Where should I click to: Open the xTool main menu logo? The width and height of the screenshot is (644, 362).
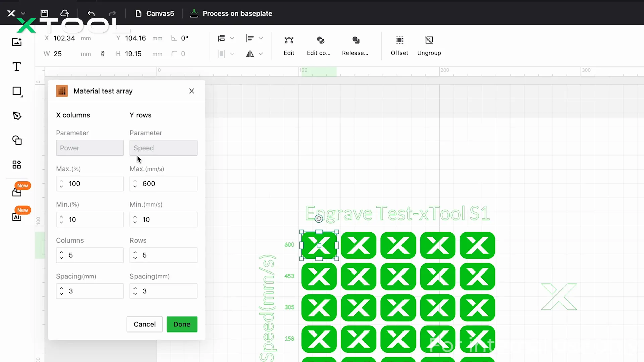[x=11, y=13]
